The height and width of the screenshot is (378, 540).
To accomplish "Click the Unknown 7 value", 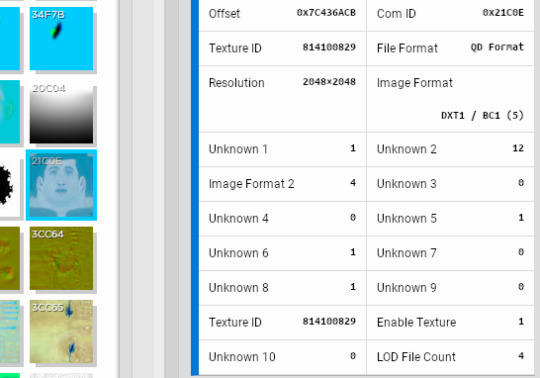I will (x=521, y=252).
